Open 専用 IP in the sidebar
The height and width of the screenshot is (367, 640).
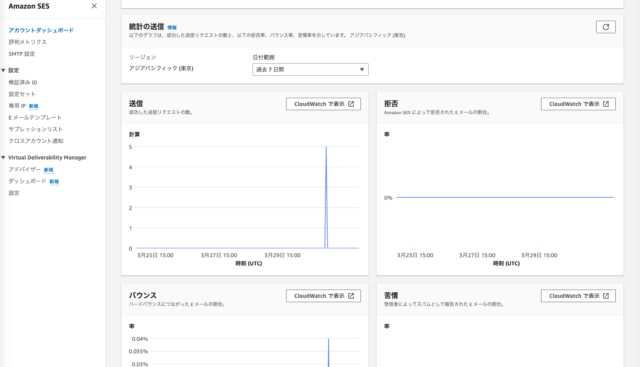click(17, 106)
